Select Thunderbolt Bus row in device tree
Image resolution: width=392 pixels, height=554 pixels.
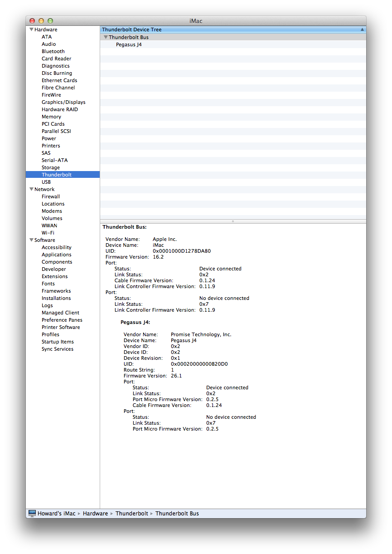point(233,37)
